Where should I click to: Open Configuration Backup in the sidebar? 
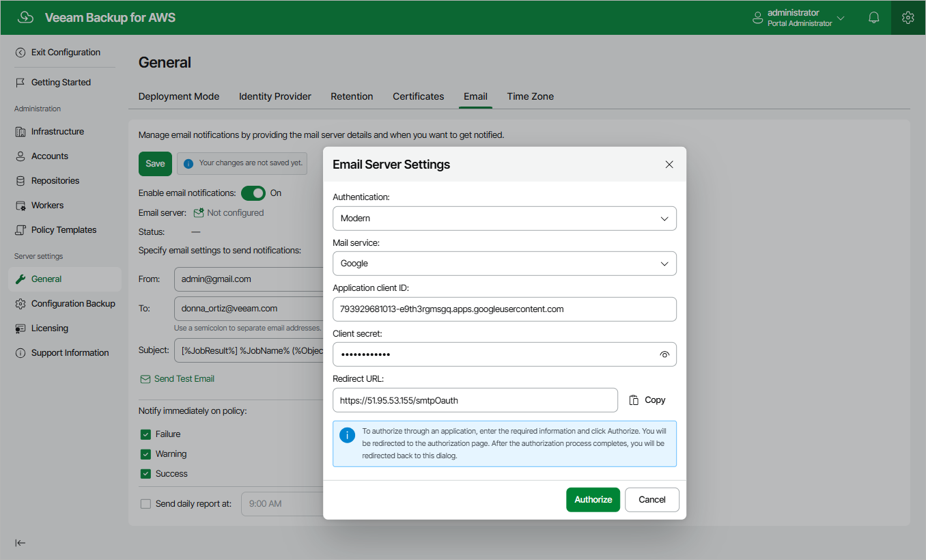pyautogui.click(x=73, y=304)
